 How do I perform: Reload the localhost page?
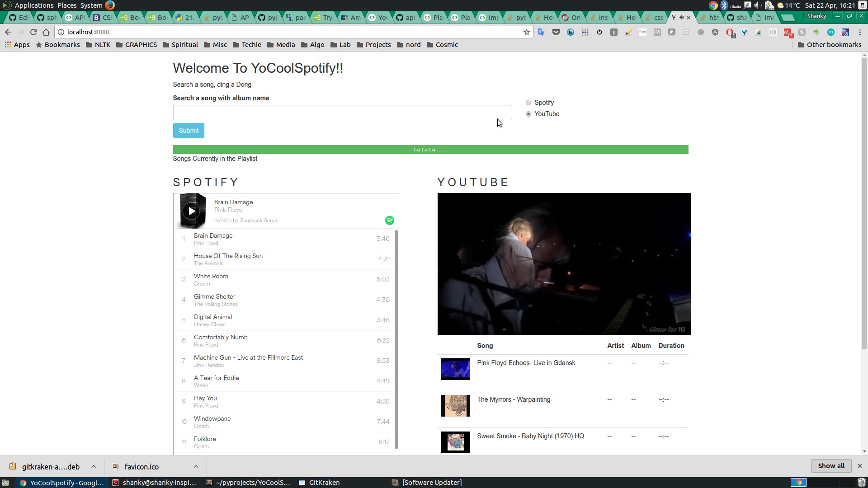(x=33, y=32)
